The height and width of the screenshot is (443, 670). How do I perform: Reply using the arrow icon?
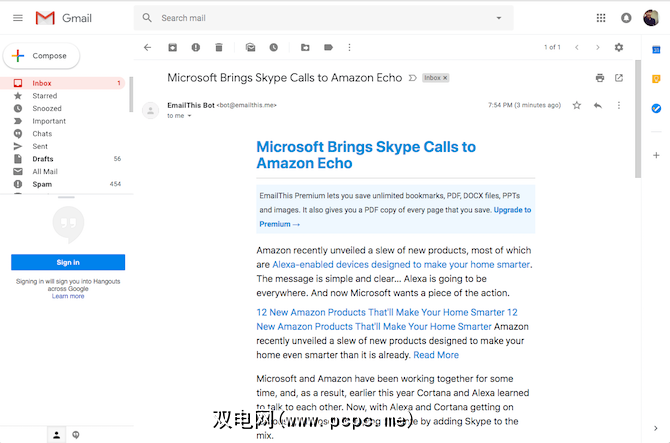(598, 105)
